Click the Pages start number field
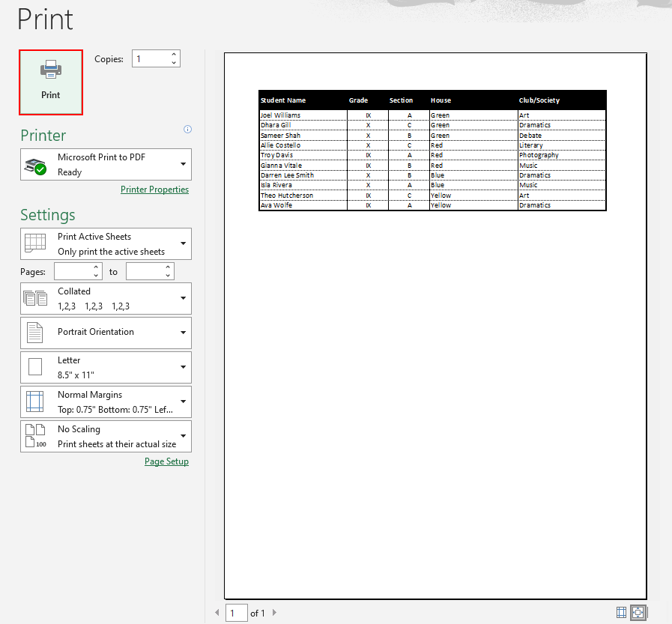The image size is (672, 624). pyautogui.click(x=73, y=271)
